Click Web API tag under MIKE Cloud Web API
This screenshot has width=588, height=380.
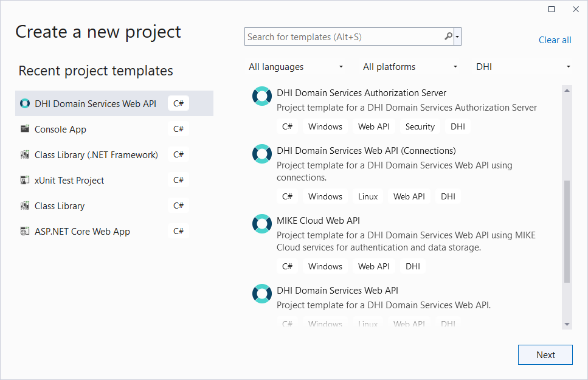point(373,266)
